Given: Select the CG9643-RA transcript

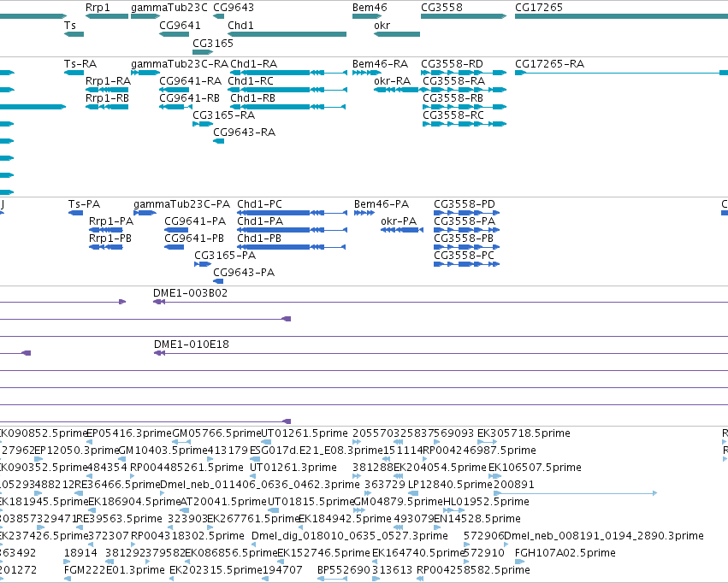Looking at the screenshot, I should point(219,141).
